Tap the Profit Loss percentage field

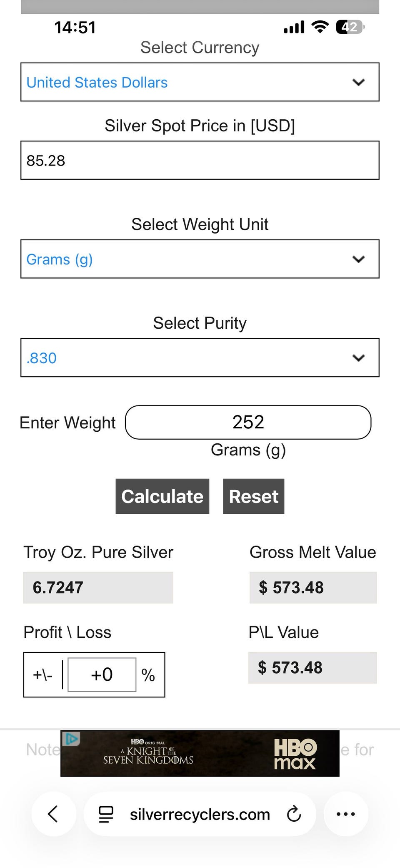[x=102, y=674]
